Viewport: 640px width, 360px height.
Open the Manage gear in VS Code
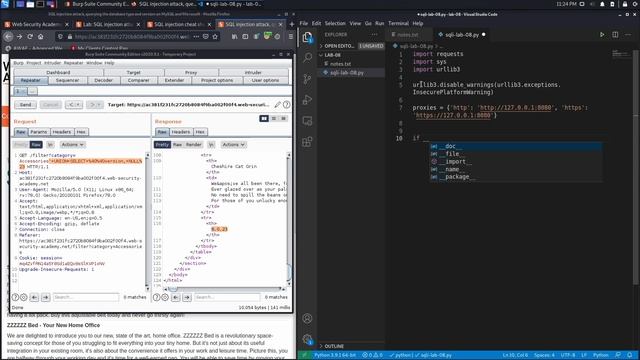307,339
